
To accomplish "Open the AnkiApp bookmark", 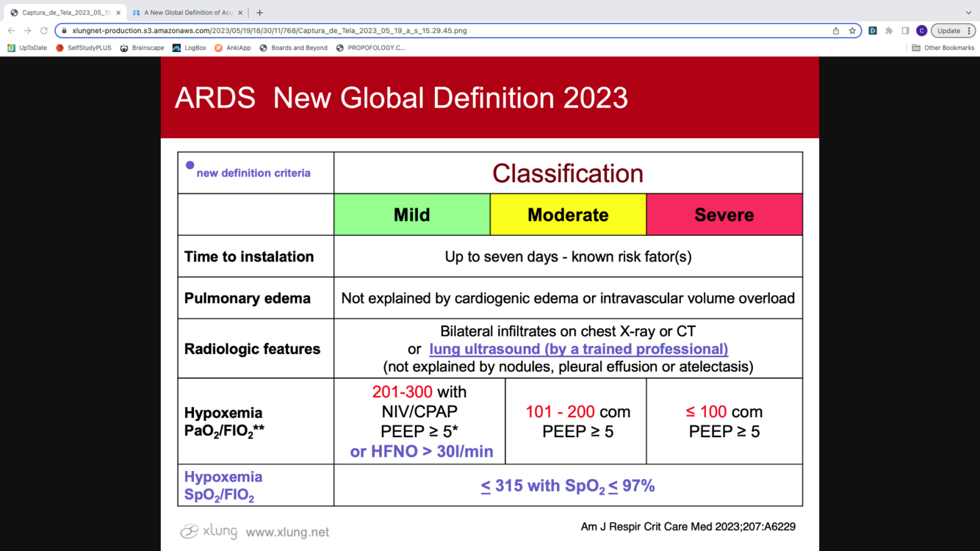I will click(x=232, y=48).
